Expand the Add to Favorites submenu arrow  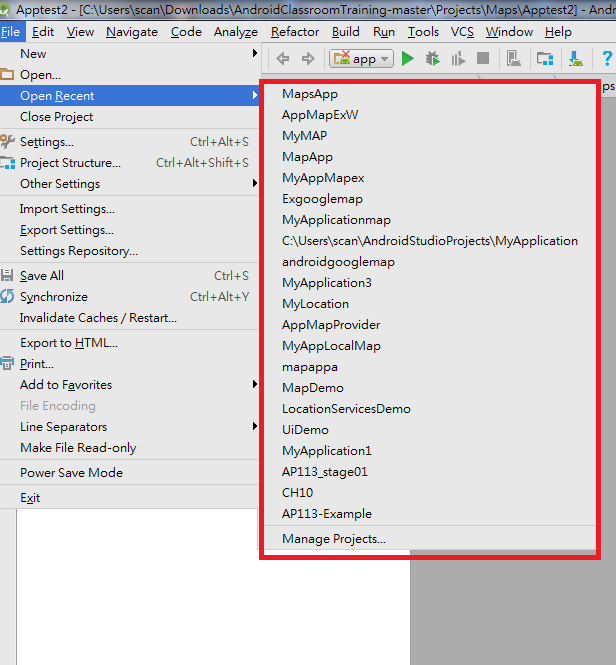point(255,384)
